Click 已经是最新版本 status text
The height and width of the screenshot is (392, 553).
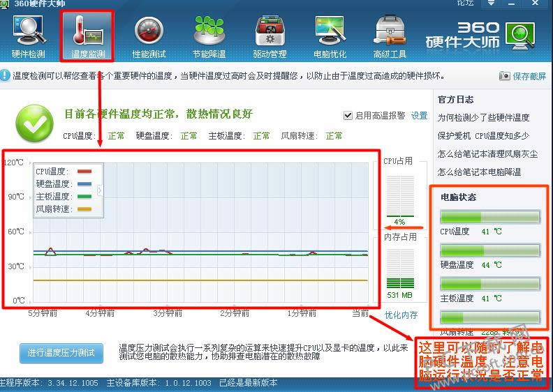pos(249,383)
